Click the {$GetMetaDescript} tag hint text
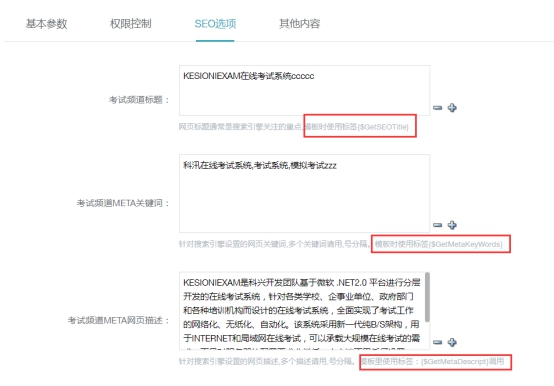554x386 pixels. pyautogui.click(x=455, y=361)
